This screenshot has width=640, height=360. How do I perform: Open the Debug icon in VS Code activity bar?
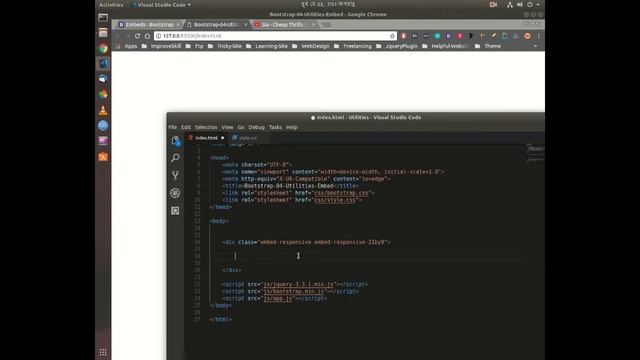click(175, 193)
